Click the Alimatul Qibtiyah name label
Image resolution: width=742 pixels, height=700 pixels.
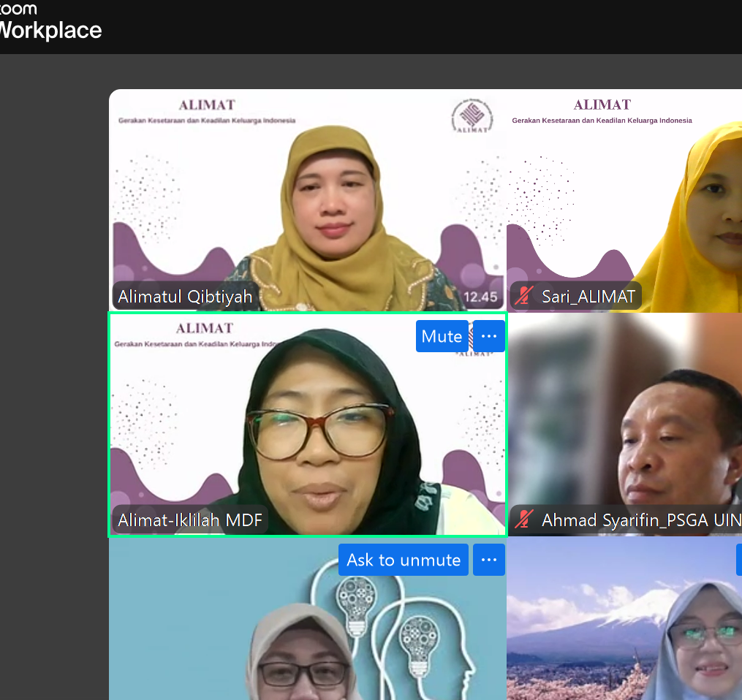coord(185,296)
